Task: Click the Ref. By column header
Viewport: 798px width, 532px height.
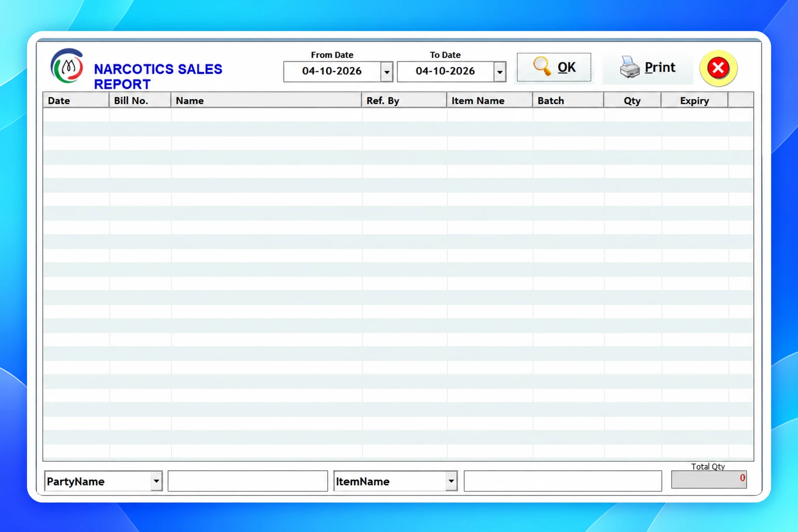Action: click(x=404, y=100)
